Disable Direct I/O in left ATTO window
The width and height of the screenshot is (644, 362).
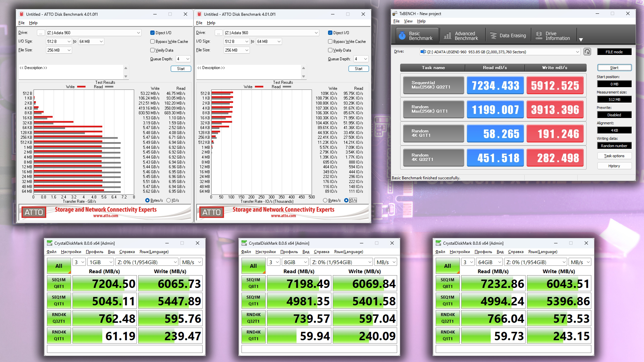click(153, 33)
